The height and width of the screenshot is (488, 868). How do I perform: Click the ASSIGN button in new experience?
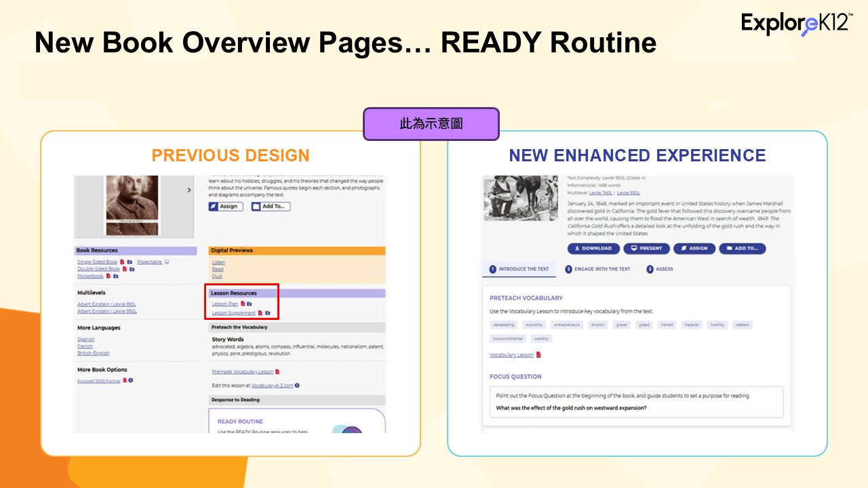click(x=694, y=248)
